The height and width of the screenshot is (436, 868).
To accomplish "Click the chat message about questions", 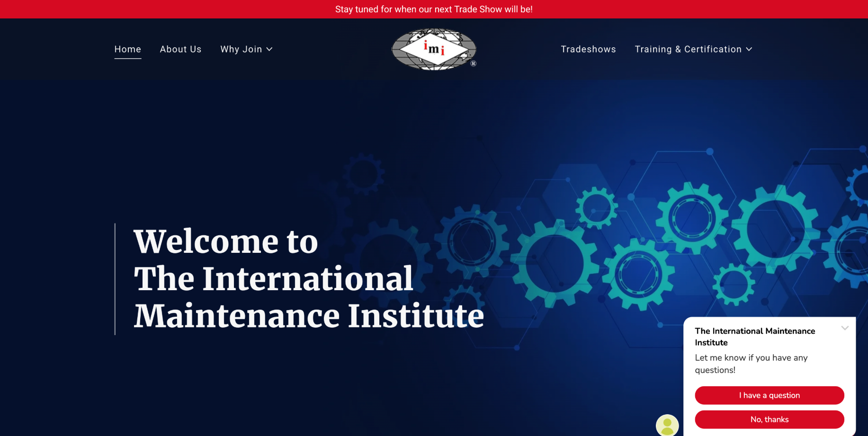I will click(751, 364).
